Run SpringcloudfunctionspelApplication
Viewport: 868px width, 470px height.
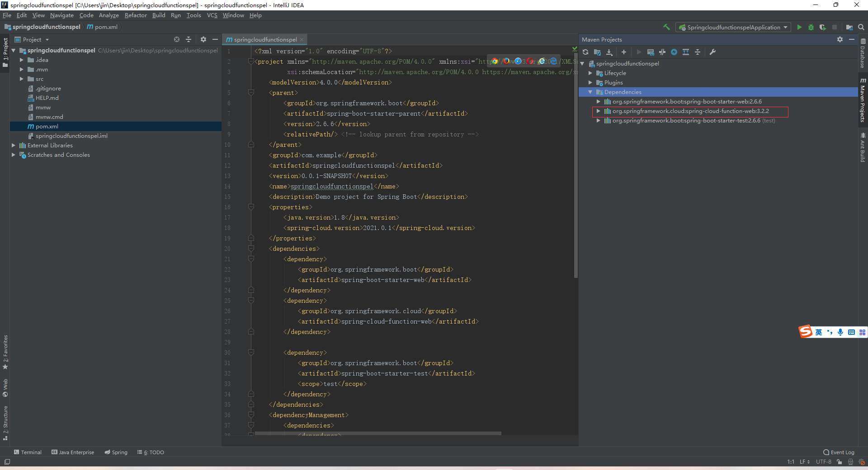799,27
